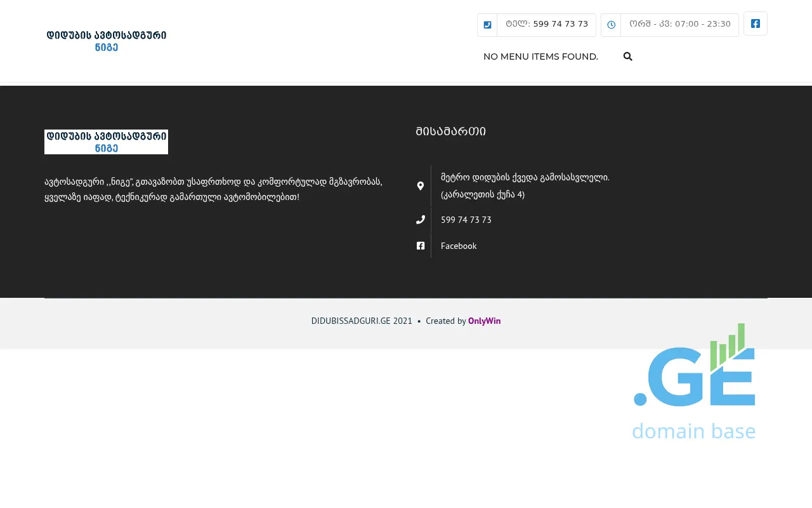
Task: Open the OnlyWin creator link
Action: point(484,321)
